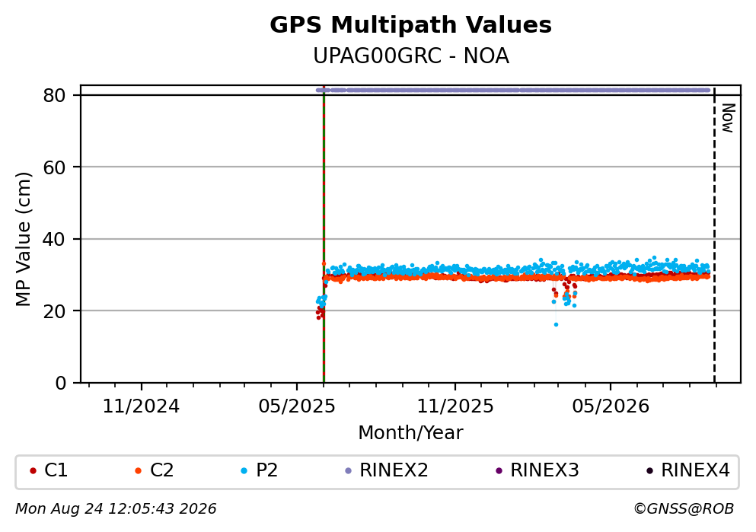Click the MP Value (cm) axis title
This screenshot has width=756, height=532.
click(x=23, y=239)
